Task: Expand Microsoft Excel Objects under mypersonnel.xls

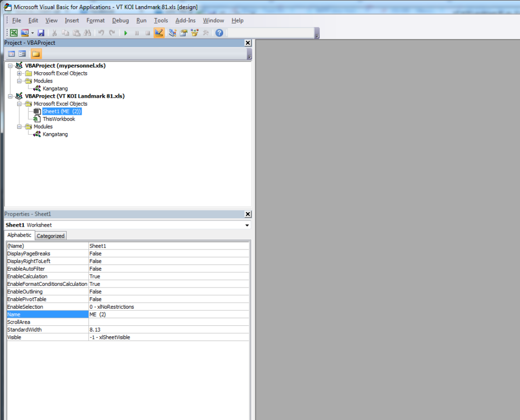Action: pyautogui.click(x=19, y=73)
